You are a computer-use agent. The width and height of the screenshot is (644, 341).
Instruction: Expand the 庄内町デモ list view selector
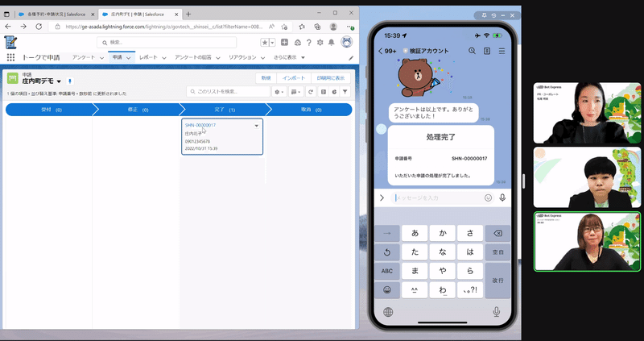(59, 81)
